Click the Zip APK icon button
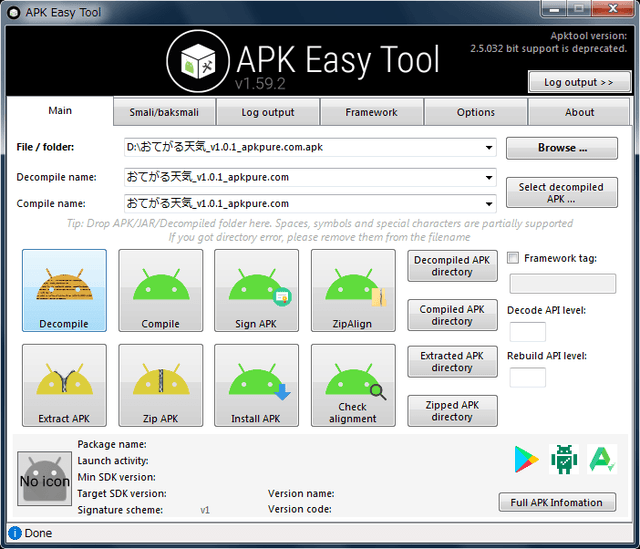 [x=161, y=385]
